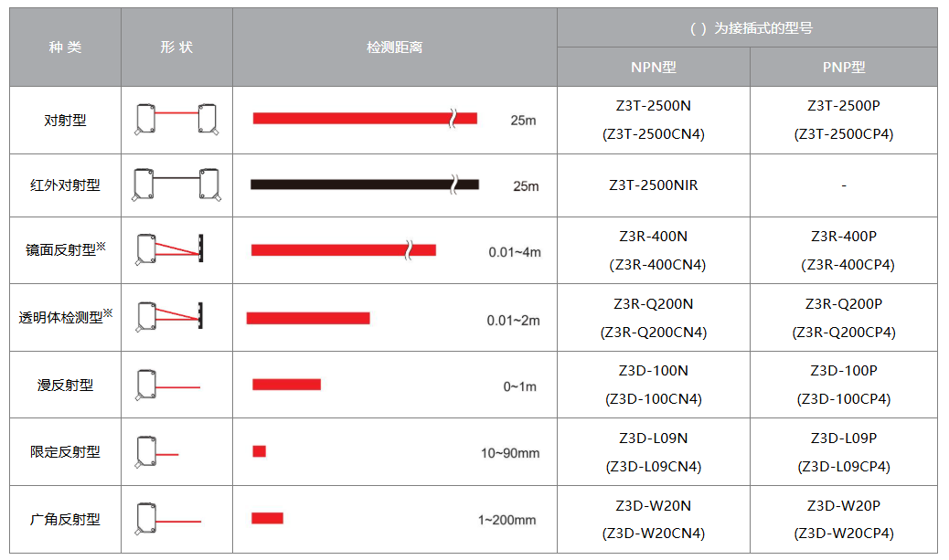Screen dimensions: 949x560
Task: Select the PNP型 column header
Action: 843,68
